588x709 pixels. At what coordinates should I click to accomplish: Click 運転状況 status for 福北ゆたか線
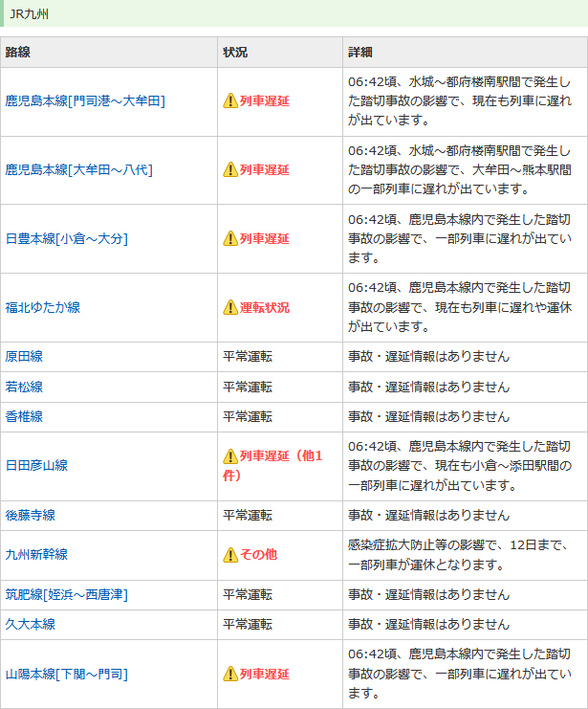coord(265,307)
